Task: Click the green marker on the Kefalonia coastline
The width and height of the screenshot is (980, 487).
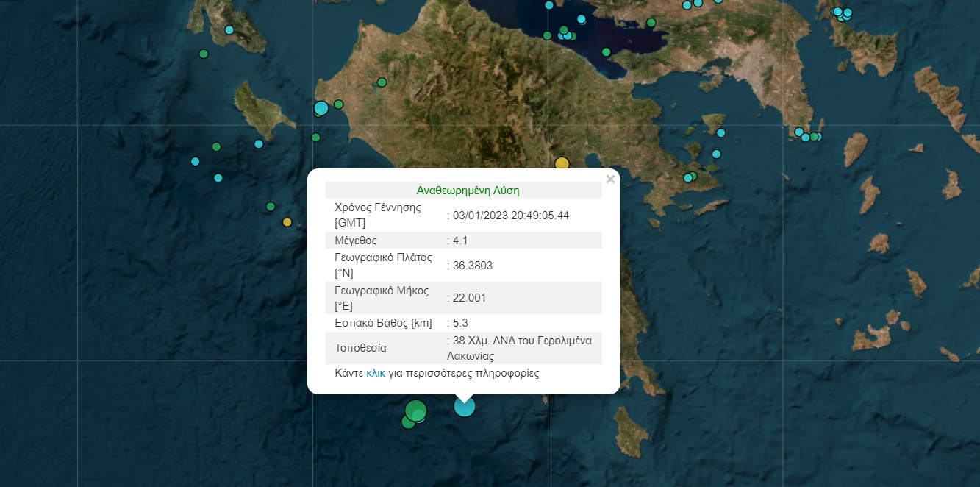Action: pyautogui.click(x=203, y=54)
